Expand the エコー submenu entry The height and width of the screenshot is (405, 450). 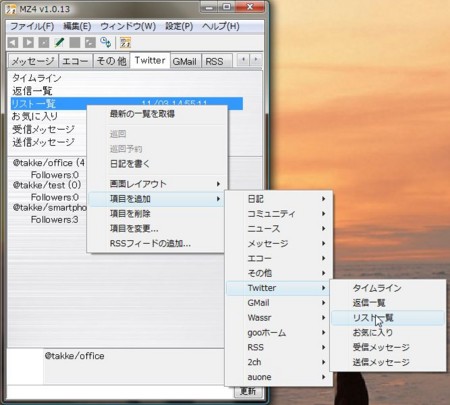tap(279, 258)
